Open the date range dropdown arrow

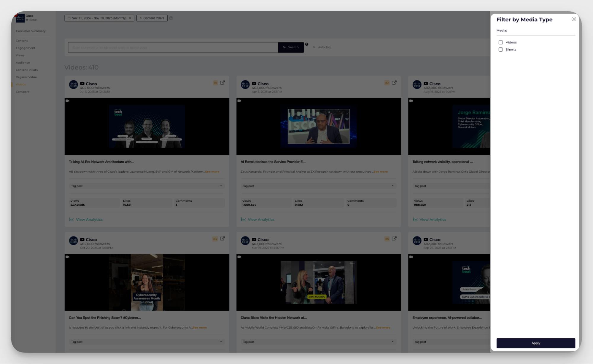click(x=130, y=18)
